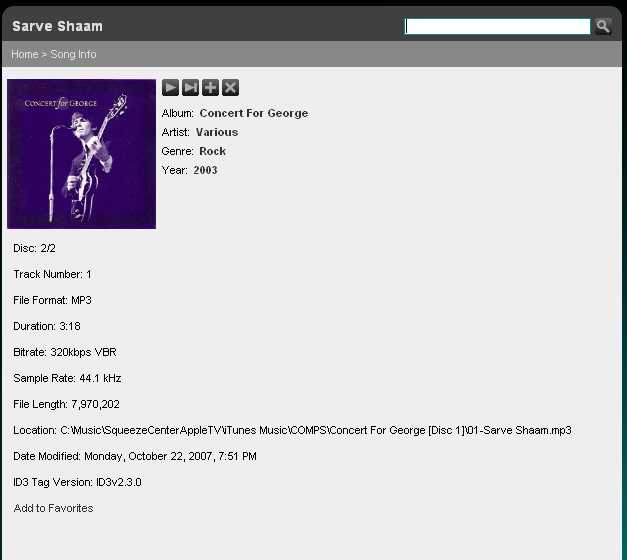The image size is (627, 560).
Task: Play the song with the play icon
Action: pos(170,88)
